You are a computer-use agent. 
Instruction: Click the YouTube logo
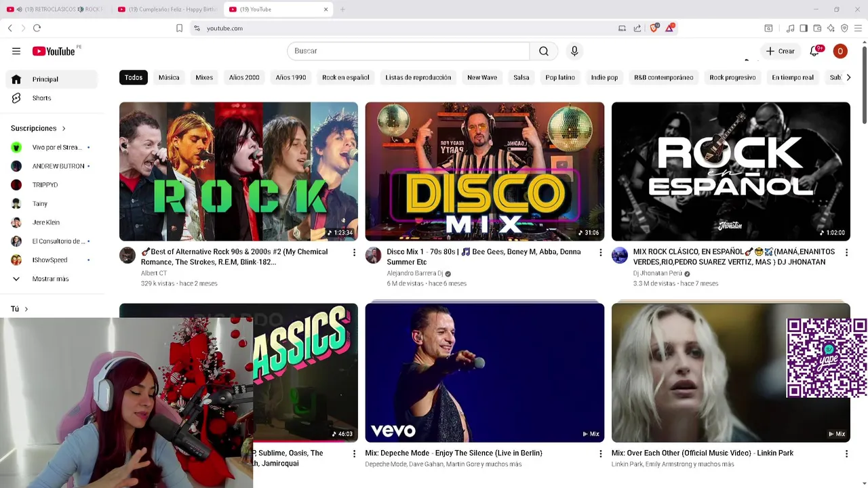click(54, 51)
